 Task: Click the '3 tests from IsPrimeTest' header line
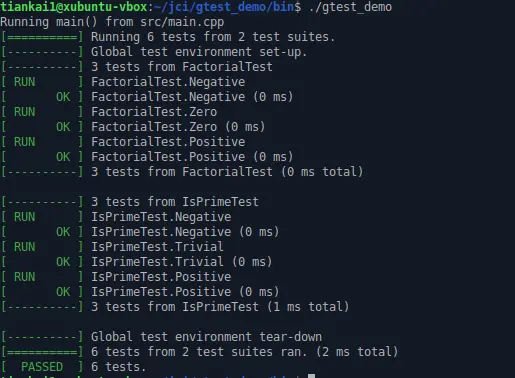pos(175,202)
